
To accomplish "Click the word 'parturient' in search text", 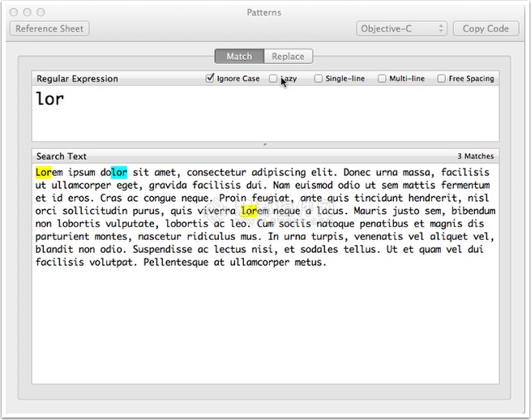I will (62, 237).
